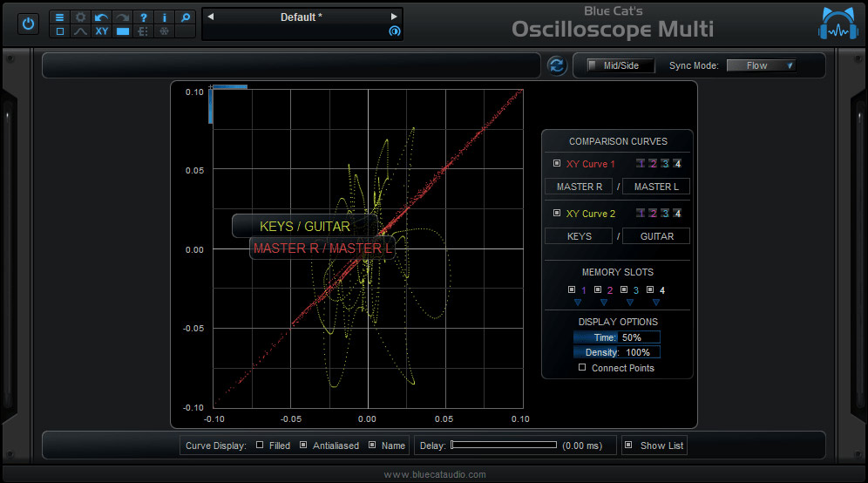Click the XY Curve 1 label
Viewport: 868px width, 483px height.
pos(590,164)
